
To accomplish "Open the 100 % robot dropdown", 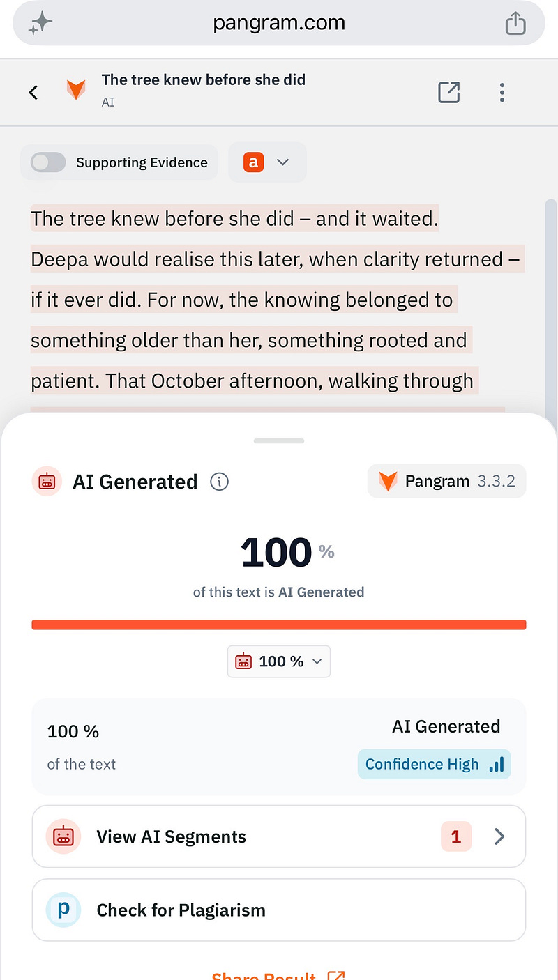I will pos(279,661).
